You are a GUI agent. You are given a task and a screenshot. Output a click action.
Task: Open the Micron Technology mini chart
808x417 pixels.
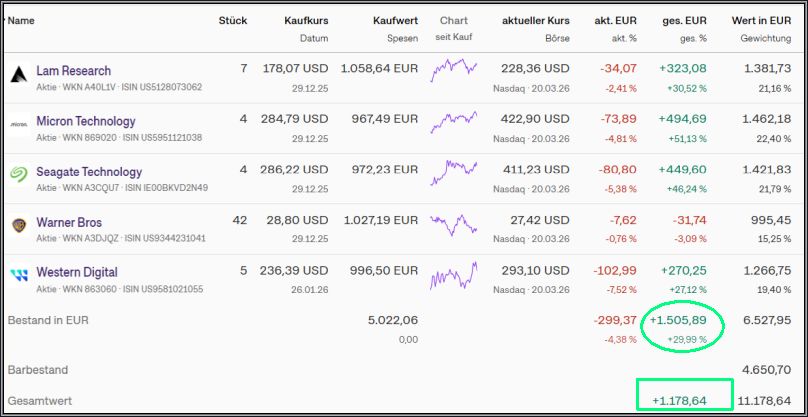[454, 121]
